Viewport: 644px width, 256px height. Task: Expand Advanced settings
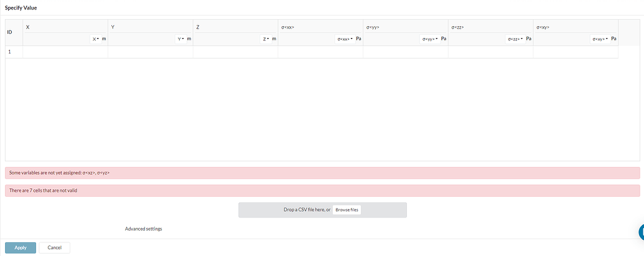(x=143, y=229)
